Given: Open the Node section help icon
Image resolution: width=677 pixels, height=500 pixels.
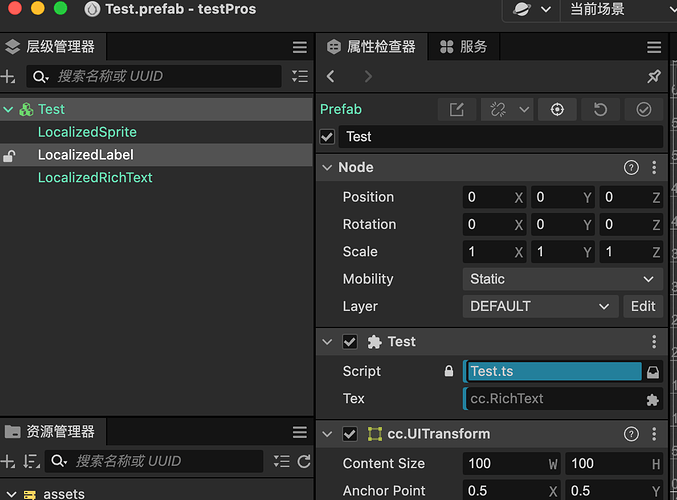Looking at the screenshot, I should pos(631,167).
